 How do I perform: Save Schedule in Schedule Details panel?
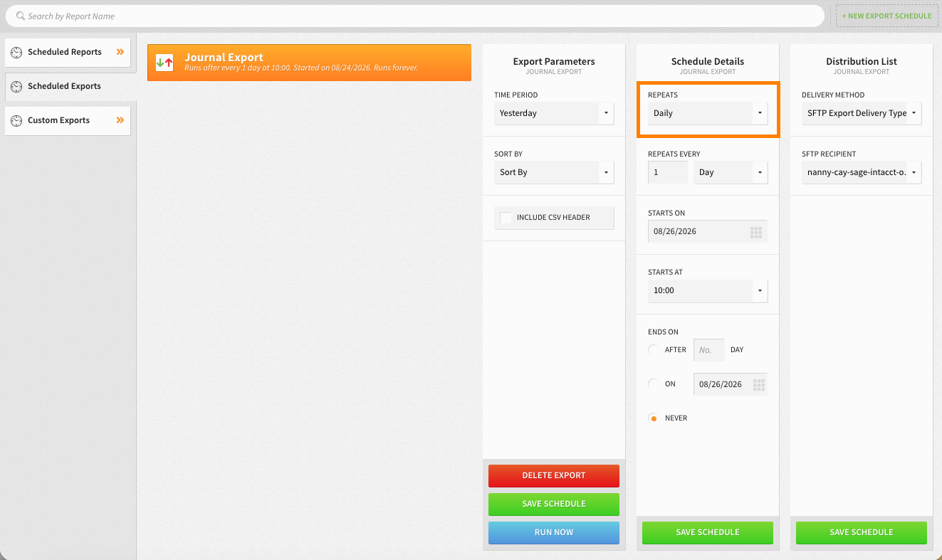pyautogui.click(x=708, y=532)
